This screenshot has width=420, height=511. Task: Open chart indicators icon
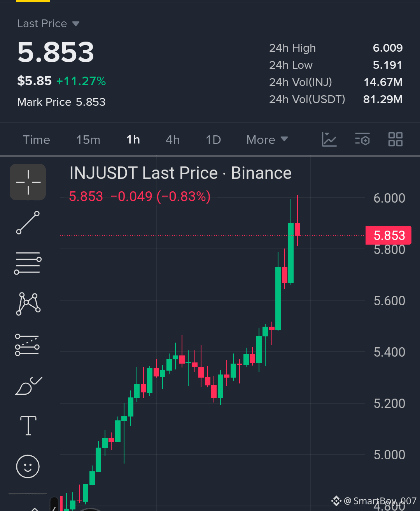[329, 139]
